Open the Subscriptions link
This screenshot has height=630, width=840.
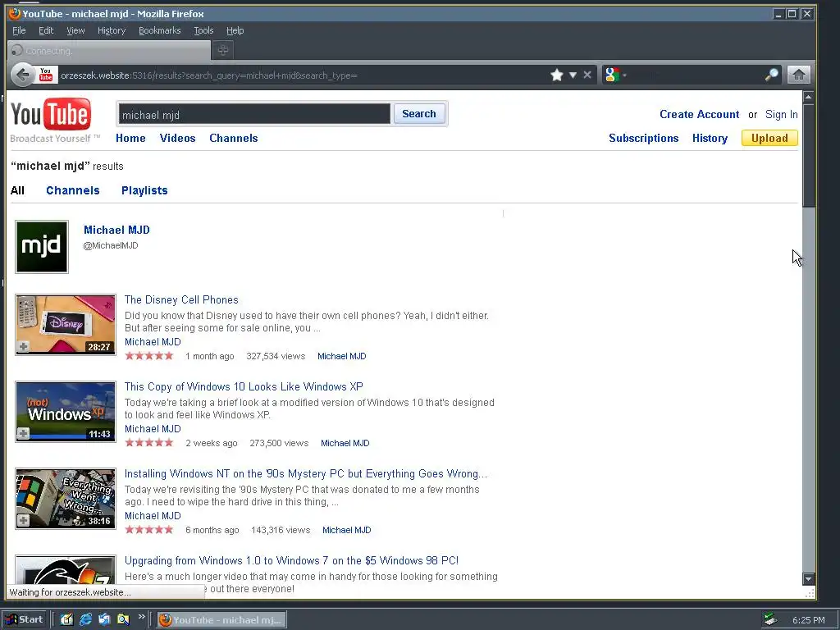pyautogui.click(x=643, y=138)
